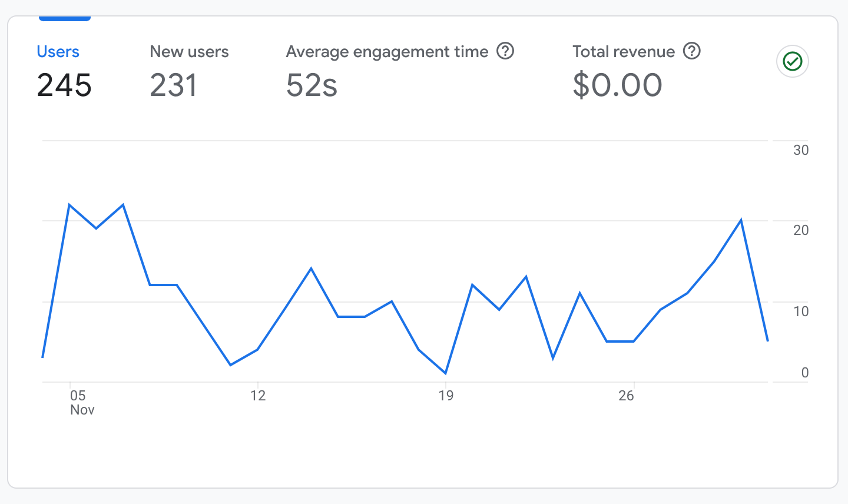Open help for Average engagement time
This screenshot has height=504, width=848.
[505, 51]
